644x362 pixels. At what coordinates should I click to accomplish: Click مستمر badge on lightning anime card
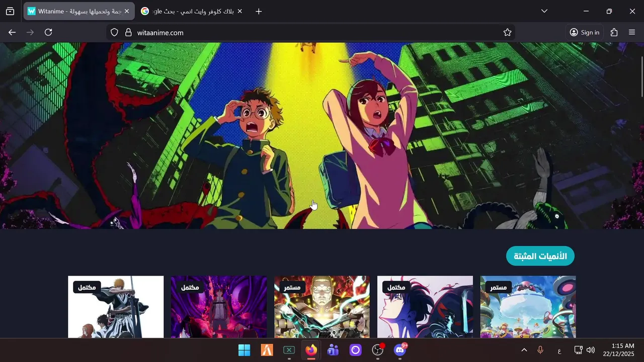click(292, 287)
